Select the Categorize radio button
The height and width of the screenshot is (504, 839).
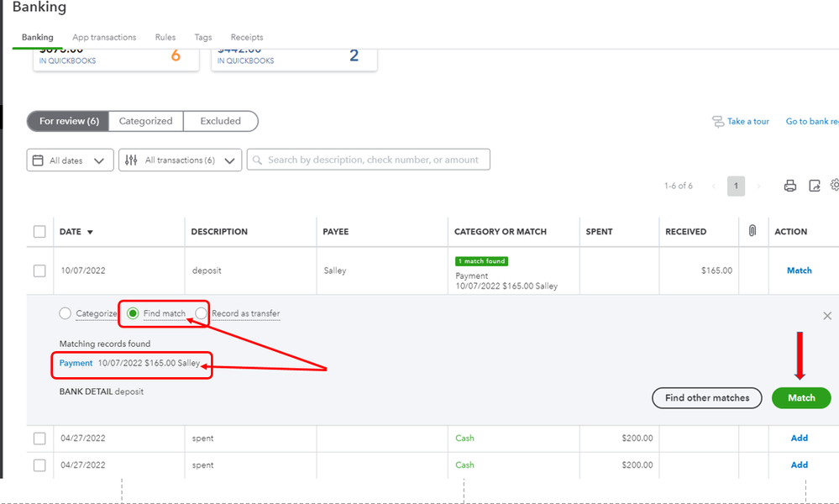tap(66, 313)
